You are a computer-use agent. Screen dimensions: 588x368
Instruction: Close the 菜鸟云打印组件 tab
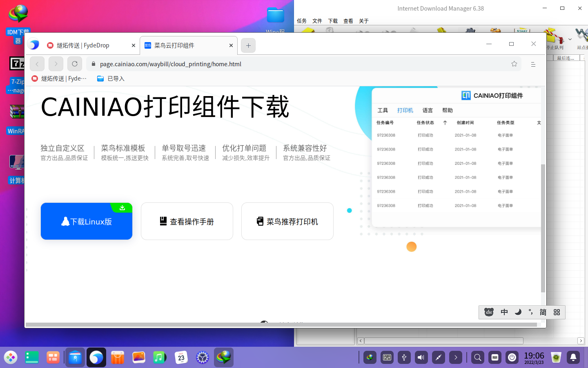231,45
